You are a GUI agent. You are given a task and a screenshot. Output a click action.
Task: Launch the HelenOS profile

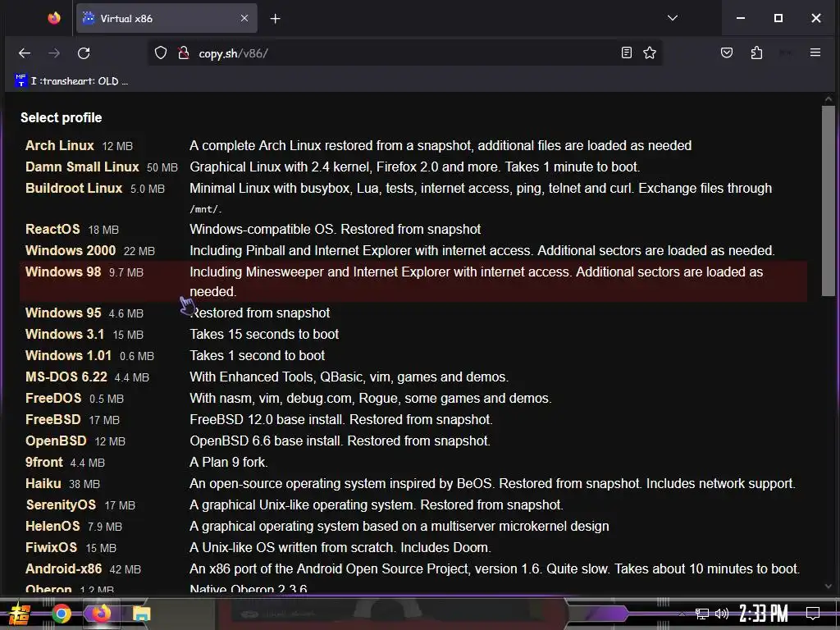tap(52, 527)
